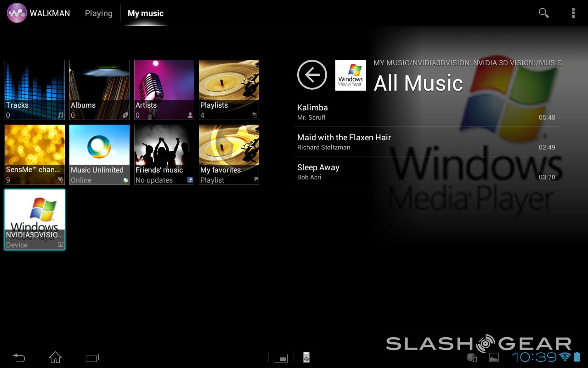Open the Albums tile
The height and width of the screenshot is (368, 588).
pos(99,90)
